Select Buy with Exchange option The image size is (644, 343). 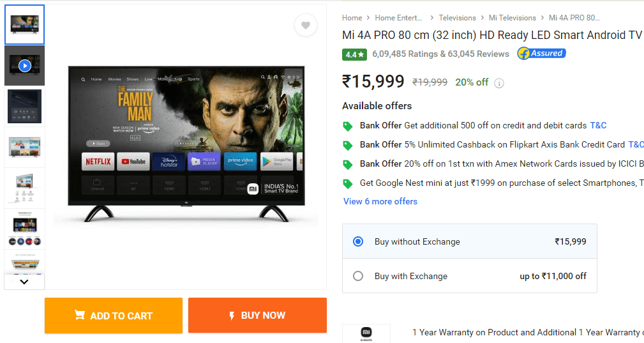(358, 276)
